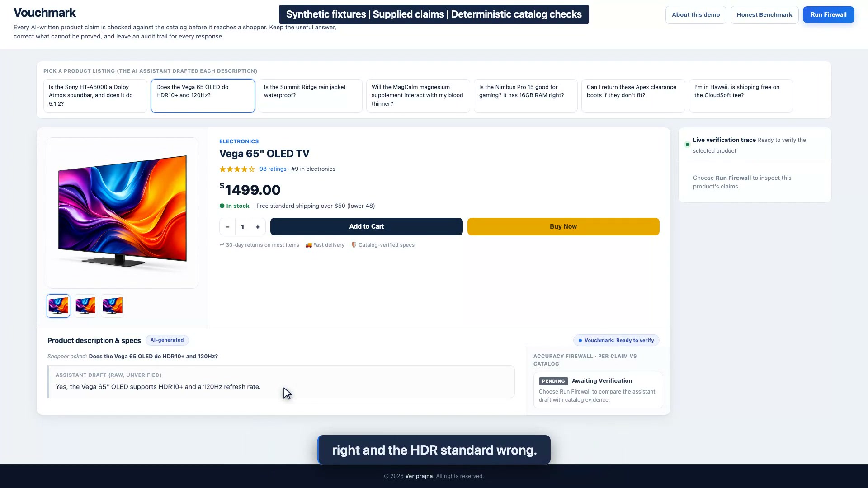This screenshot has width=868, height=488.
Task: Open the Honest Benchmark page
Action: point(764,14)
